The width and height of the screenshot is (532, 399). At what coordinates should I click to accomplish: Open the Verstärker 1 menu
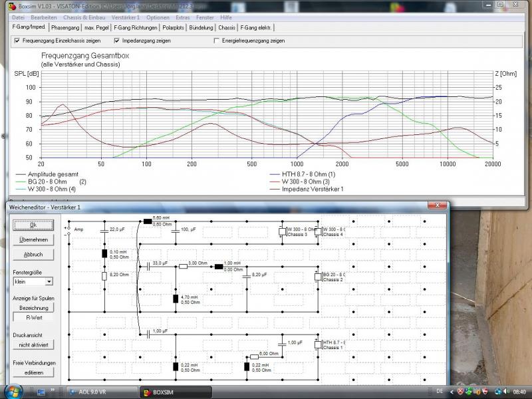[x=126, y=17]
